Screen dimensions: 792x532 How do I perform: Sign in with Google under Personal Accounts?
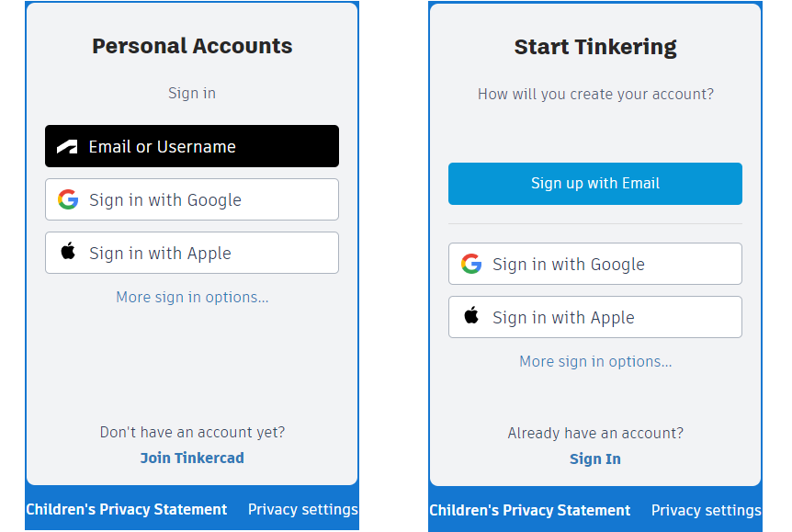pyautogui.click(x=192, y=200)
